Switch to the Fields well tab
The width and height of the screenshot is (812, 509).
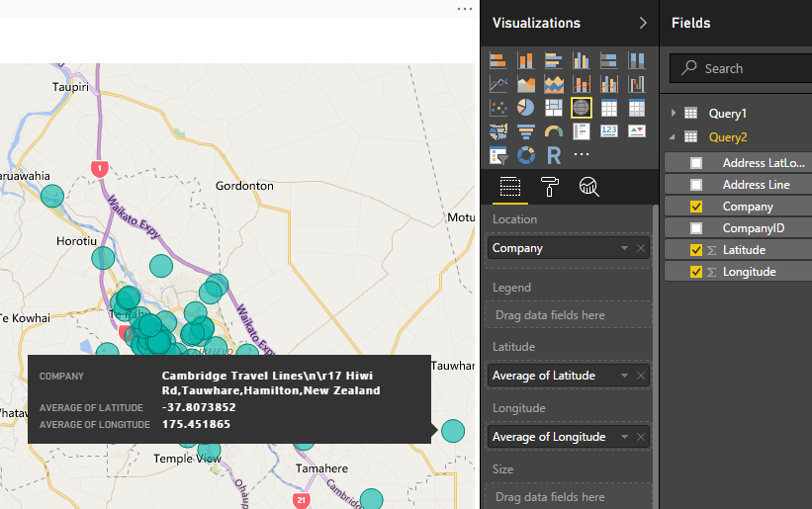(510, 187)
